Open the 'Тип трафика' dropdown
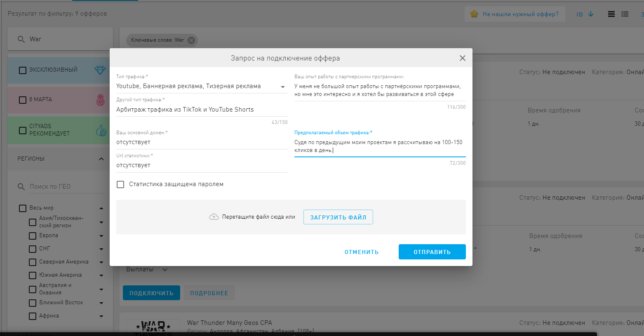The height and width of the screenshot is (336, 644). point(282,86)
